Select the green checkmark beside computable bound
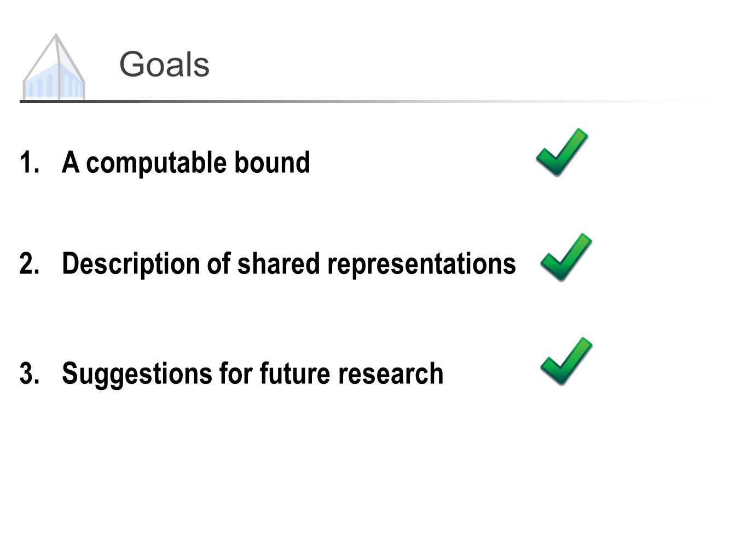This screenshot has width=747, height=560. click(562, 152)
